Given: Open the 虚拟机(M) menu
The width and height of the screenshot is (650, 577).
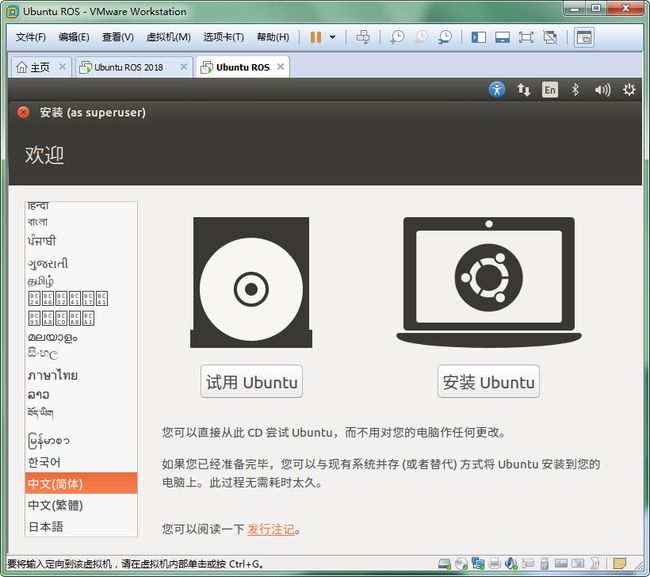Looking at the screenshot, I should click(x=168, y=37).
